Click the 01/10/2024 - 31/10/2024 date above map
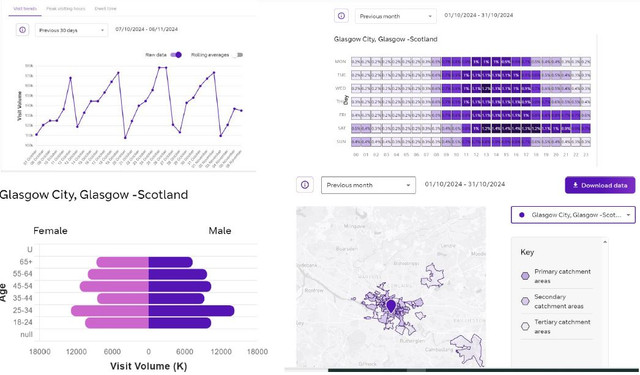The image size is (640, 375). pyautogui.click(x=465, y=184)
